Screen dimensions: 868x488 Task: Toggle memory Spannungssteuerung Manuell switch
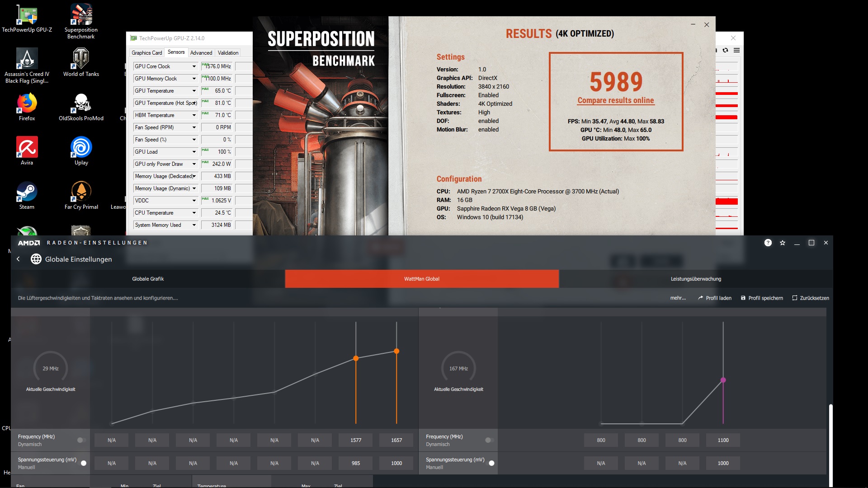491,463
